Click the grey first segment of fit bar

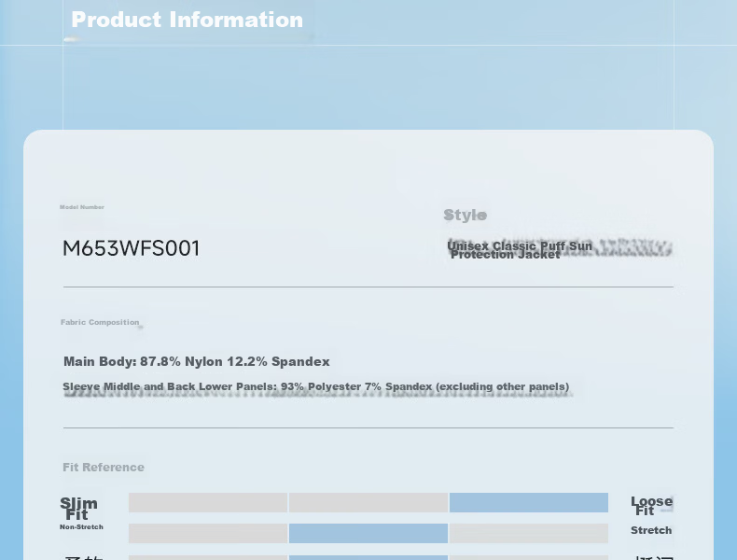[x=208, y=503]
